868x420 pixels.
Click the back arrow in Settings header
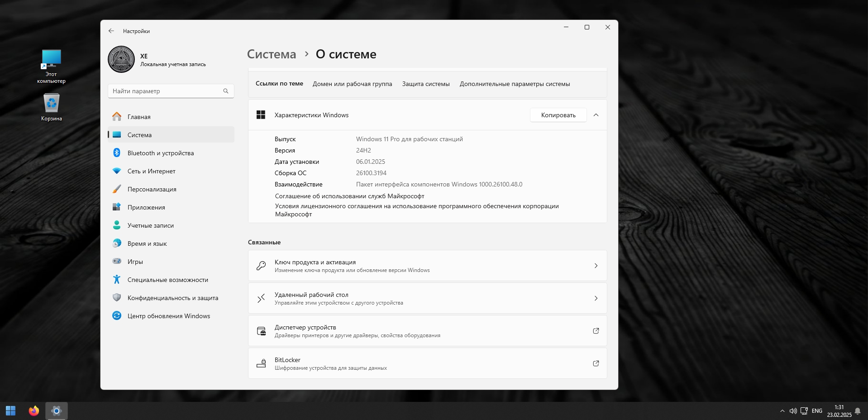click(x=111, y=31)
